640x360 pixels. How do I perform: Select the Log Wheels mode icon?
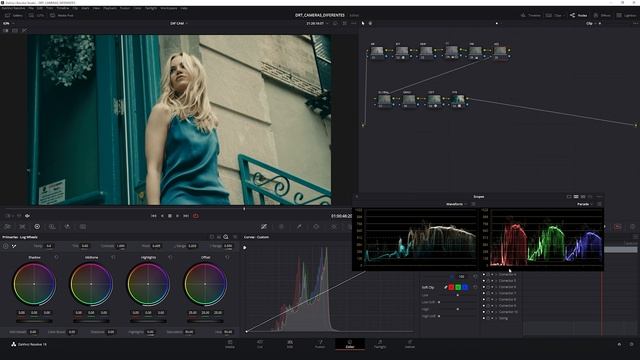226,237
